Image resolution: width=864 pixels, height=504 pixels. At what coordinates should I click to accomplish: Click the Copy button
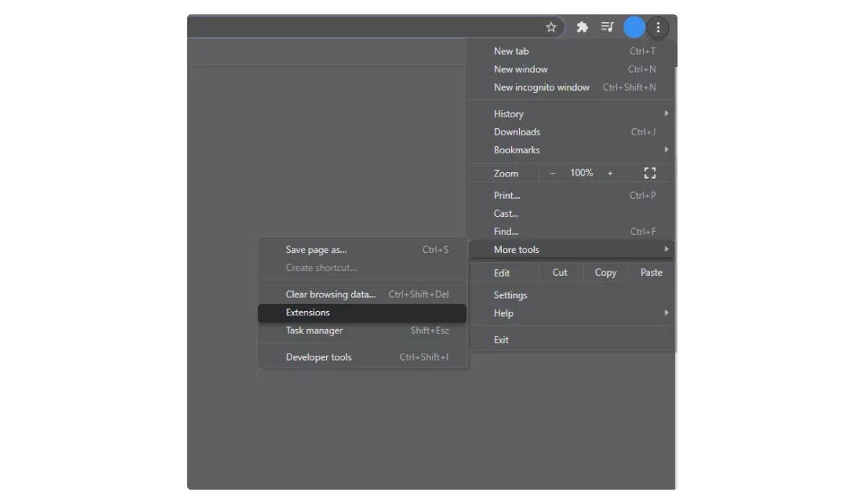[606, 272]
